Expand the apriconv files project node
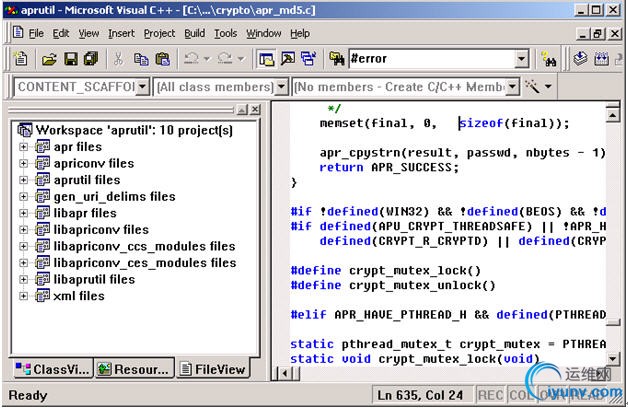Viewport: 628px width, 408px height. point(24,163)
